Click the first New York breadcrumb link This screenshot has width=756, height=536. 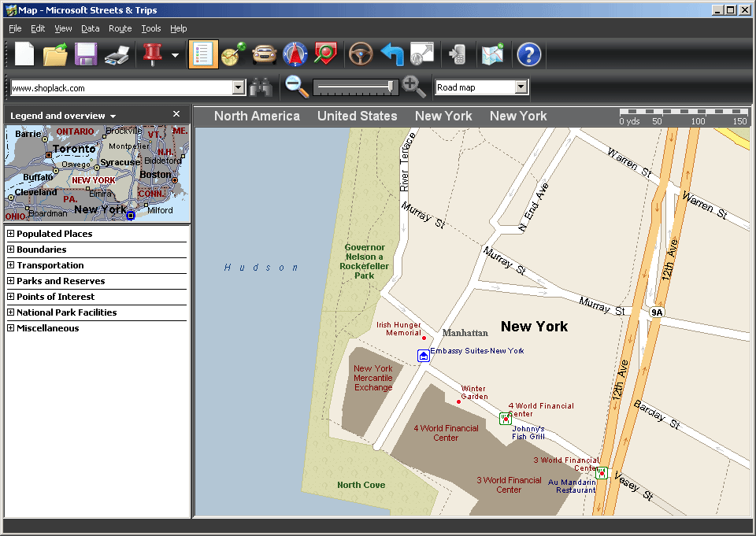point(443,116)
